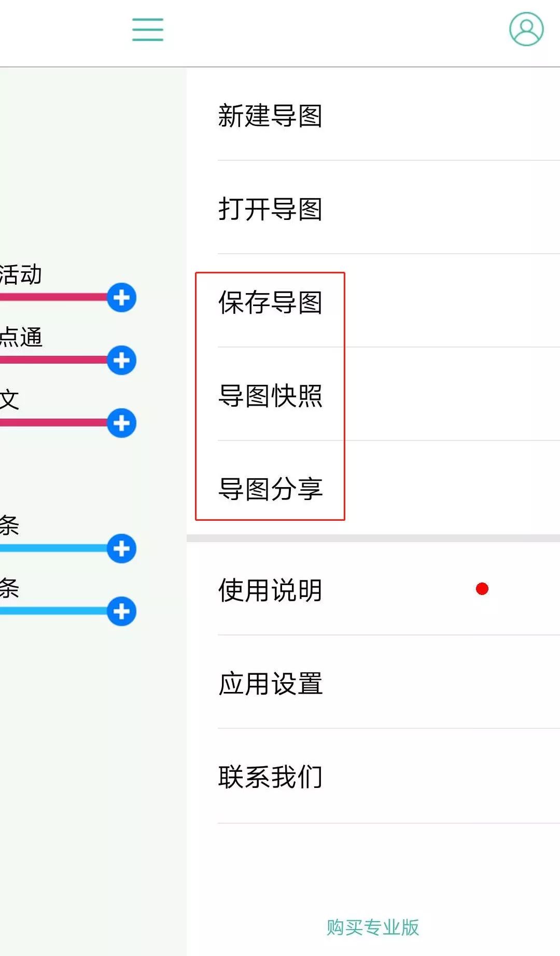Choose 打开导图 from the menu

[x=373, y=209]
